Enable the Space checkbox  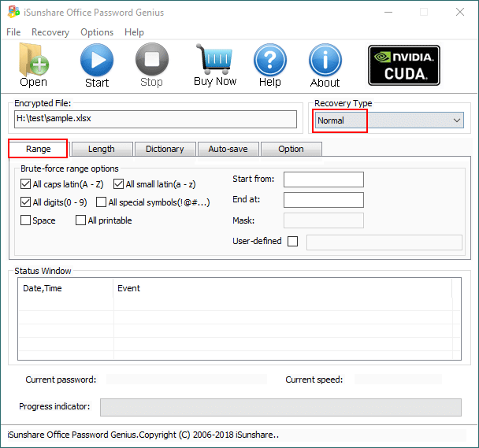click(x=25, y=220)
